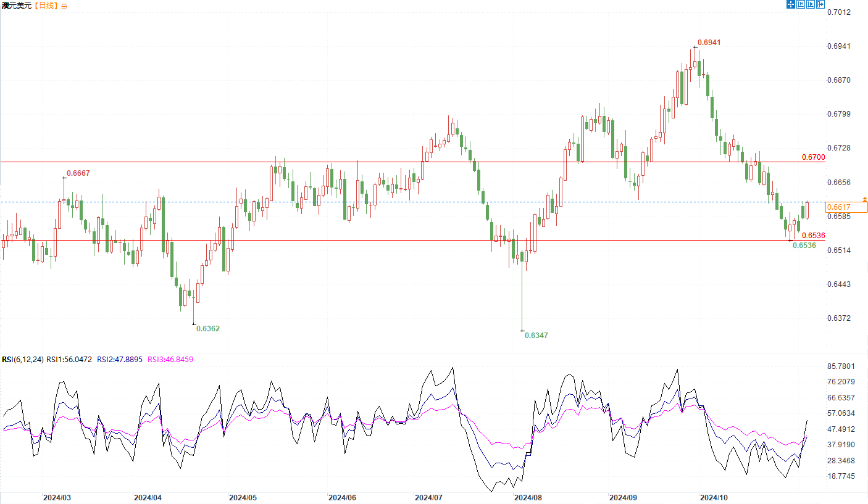The width and height of the screenshot is (868, 504).
Task: Select the RSI1:56.0472 legend value
Action: [69, 360]
